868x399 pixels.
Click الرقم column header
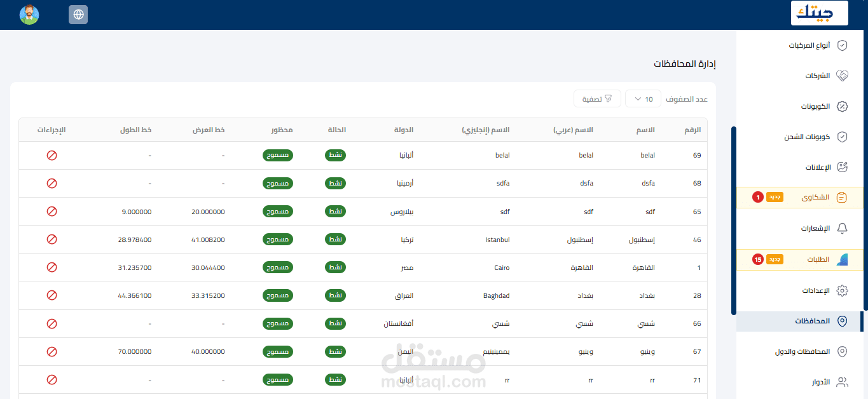[692, 130]
